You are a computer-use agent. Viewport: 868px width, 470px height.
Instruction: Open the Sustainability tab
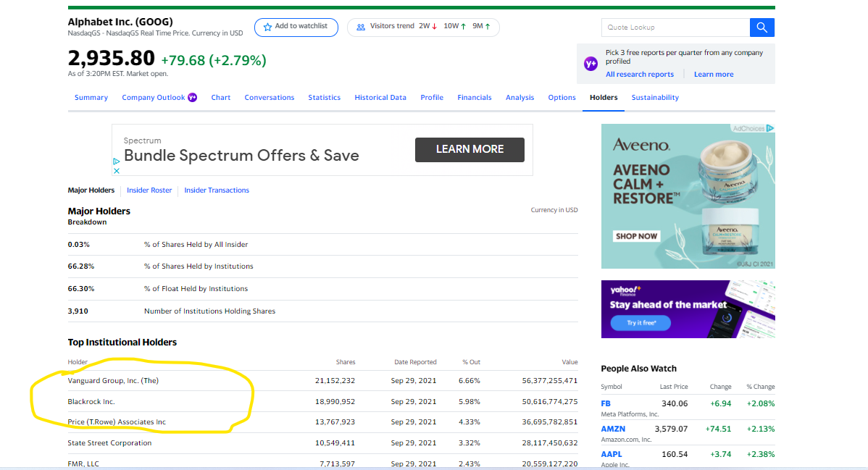pyautogui.click(x=655, y=98)
